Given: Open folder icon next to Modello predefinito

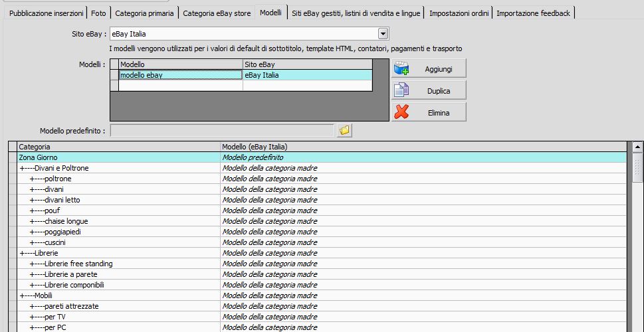Looking at the screenshot, I should (x=344, y=131).
